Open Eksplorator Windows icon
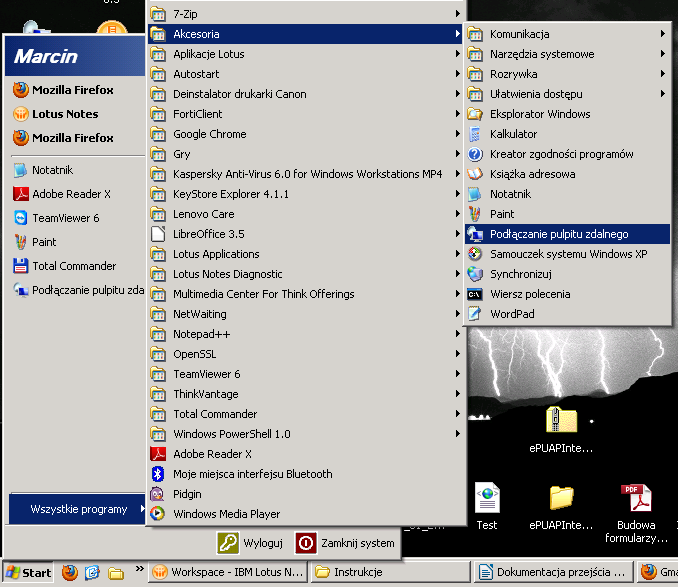This screenshot has height=587, width=678. 475,114
